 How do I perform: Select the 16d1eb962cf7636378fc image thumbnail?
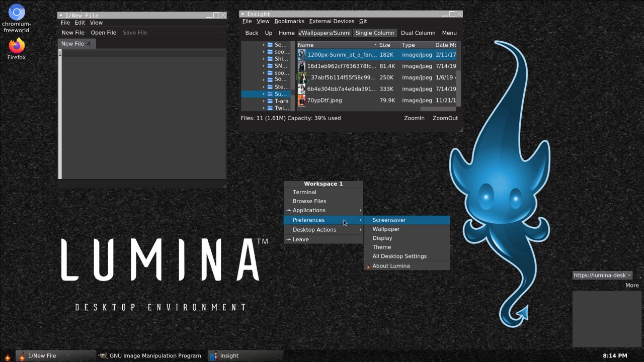tap(302, 66)
